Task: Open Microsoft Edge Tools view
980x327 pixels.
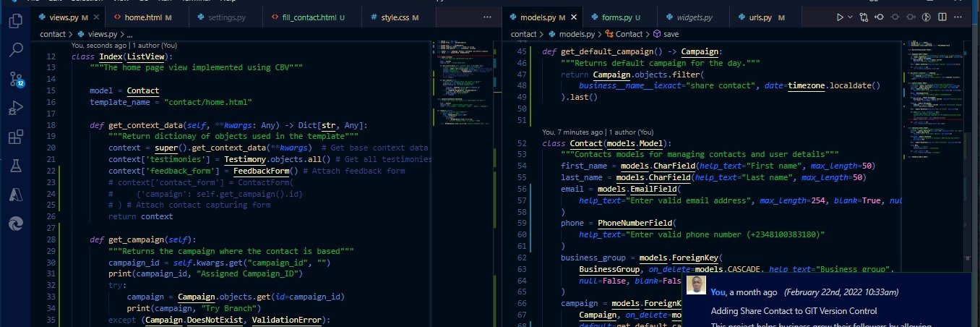Action: point(15,224)
